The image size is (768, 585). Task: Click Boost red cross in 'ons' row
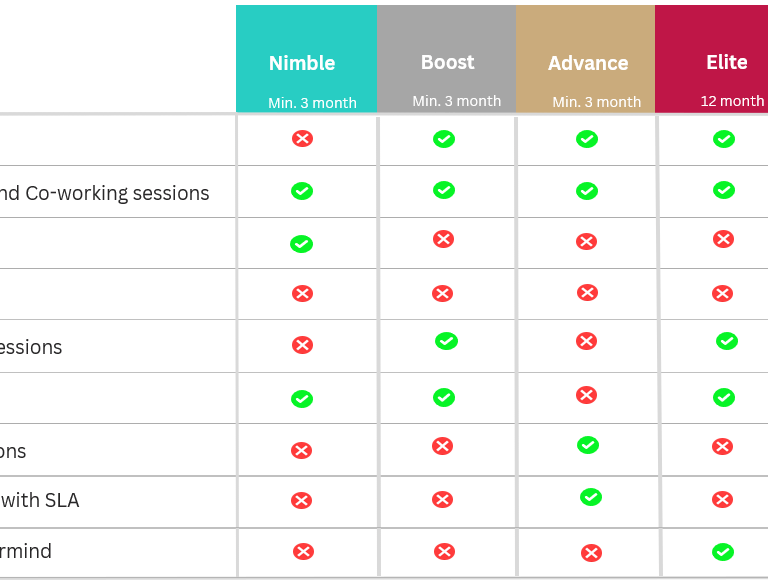pyautogui.click(x=443, y=446)
